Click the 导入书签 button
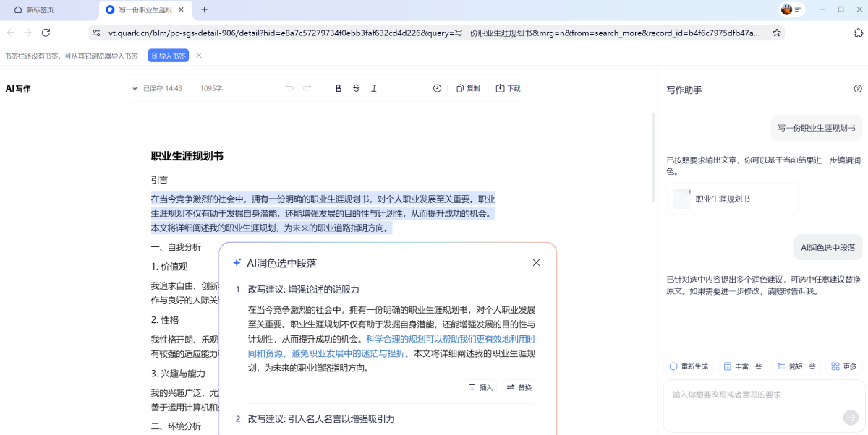868x435 pixels. [x=168, y=56]
